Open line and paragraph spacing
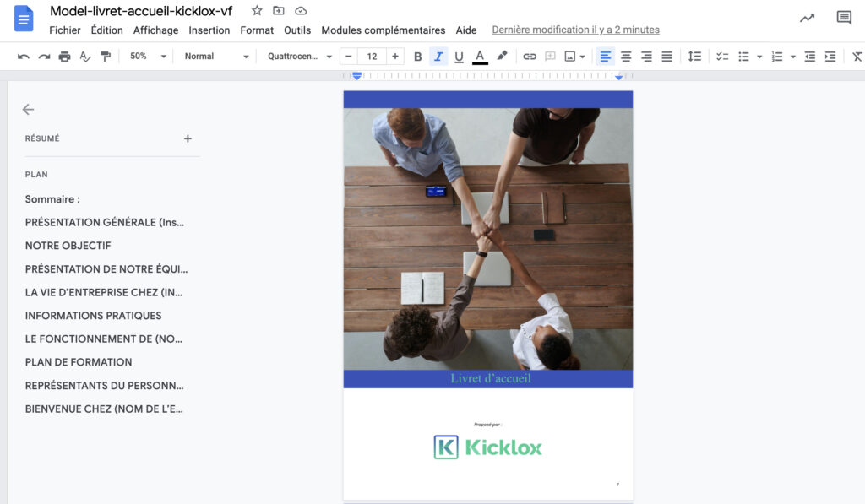865x504 pixels. coord(694,57)
